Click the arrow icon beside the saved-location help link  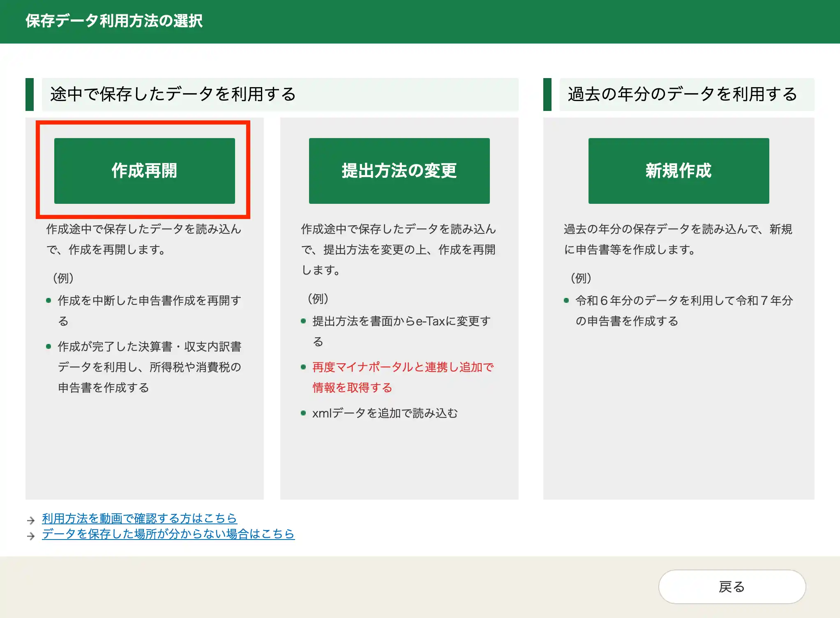(x=31, y=536)
